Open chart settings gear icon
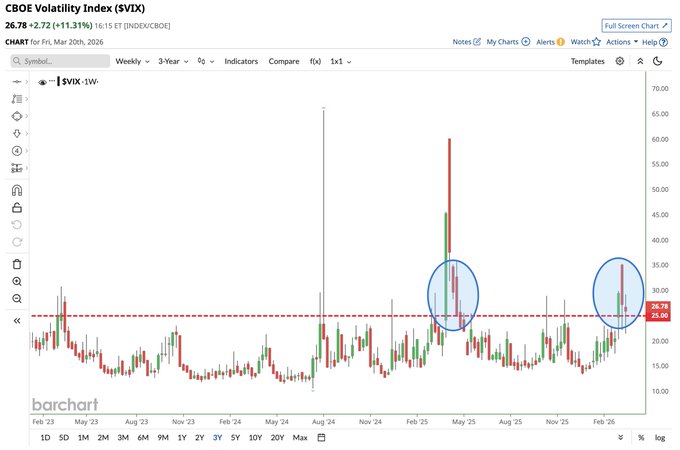This screenshot has width=680, height=450. (620, 61)
